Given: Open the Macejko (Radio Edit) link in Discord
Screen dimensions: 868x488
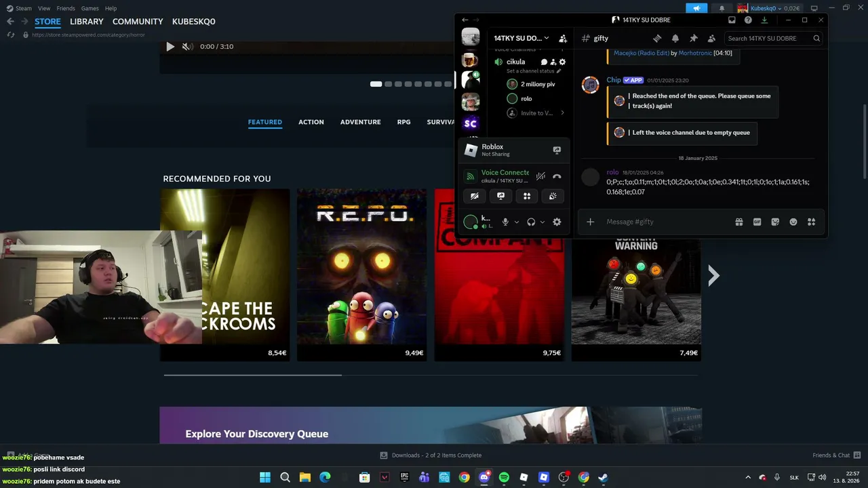Looking at the screenshot, I should point(642,53).
